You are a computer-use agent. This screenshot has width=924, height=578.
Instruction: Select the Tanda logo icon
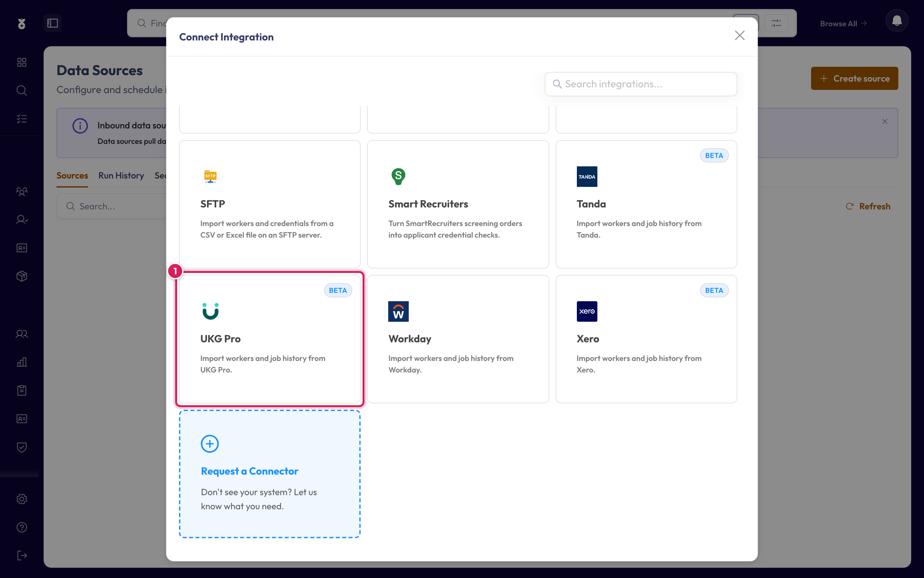[587, 177]
